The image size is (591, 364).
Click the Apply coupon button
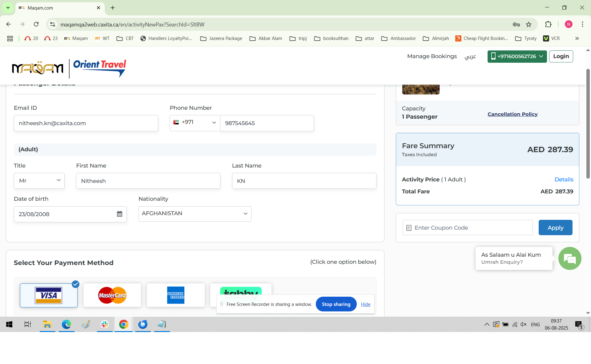pos(555,228)
